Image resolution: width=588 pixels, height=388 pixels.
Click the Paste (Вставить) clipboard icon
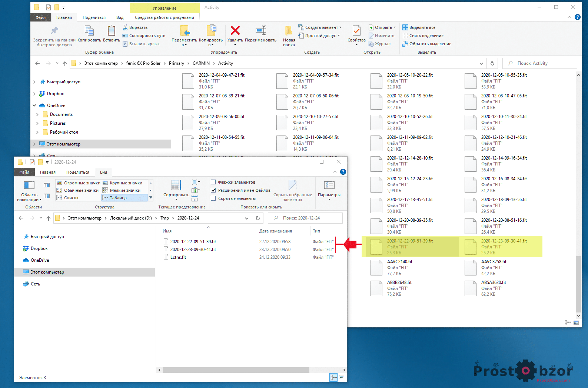coord(111,31)
